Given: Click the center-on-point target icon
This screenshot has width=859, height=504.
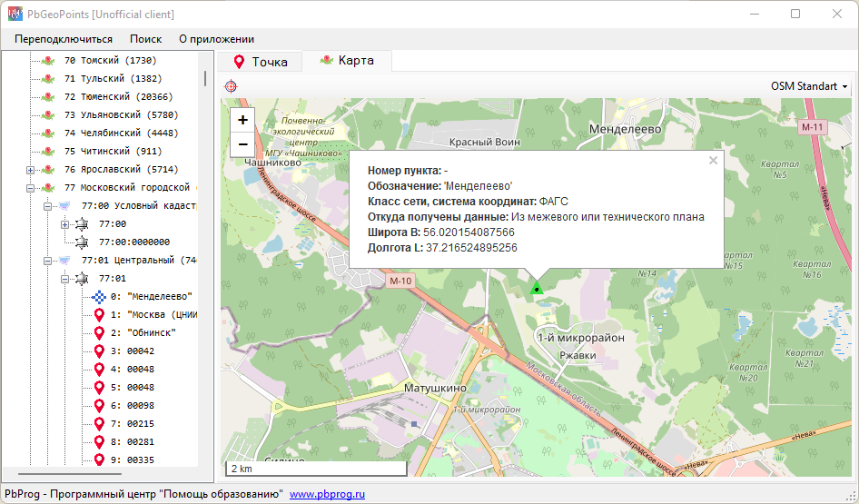Looking at the screenshot, I should 231,86.
